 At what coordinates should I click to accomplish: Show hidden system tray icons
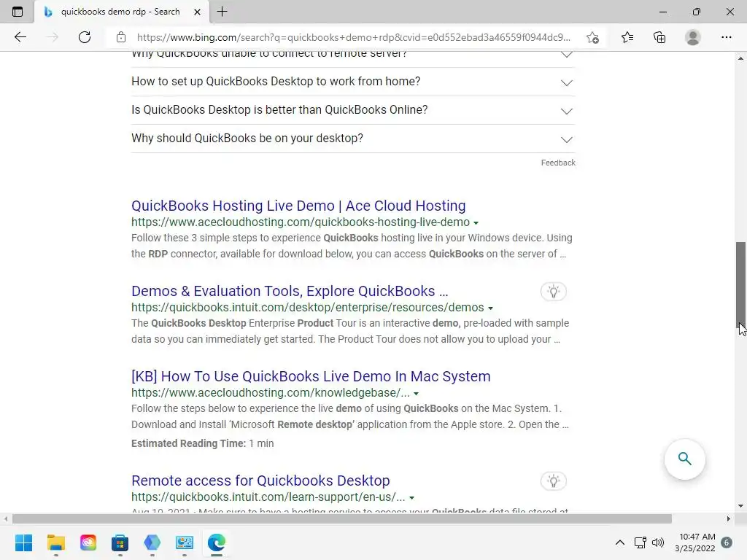620,542
